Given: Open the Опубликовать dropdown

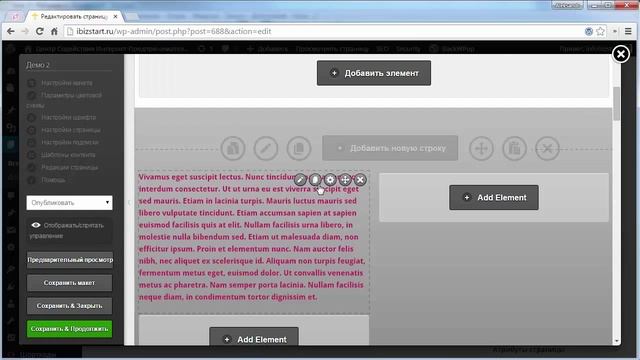Looking at the screenshot, I should (69, 202).
